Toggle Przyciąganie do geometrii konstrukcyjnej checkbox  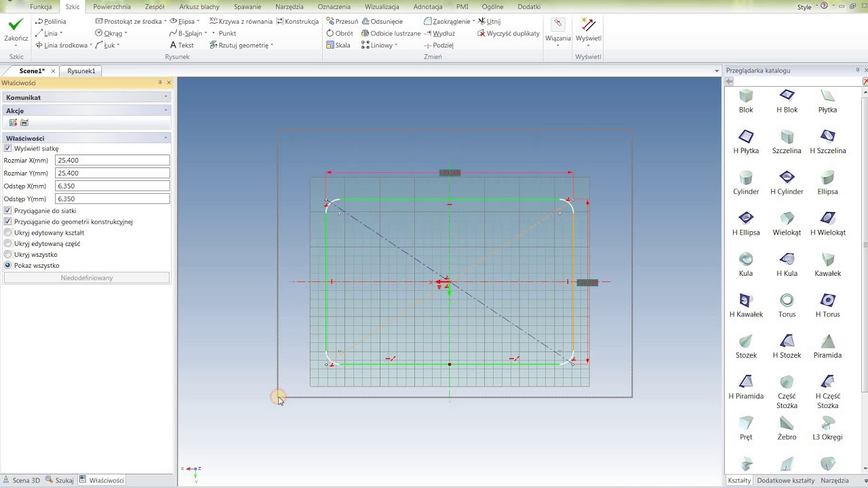click(8, 222)
